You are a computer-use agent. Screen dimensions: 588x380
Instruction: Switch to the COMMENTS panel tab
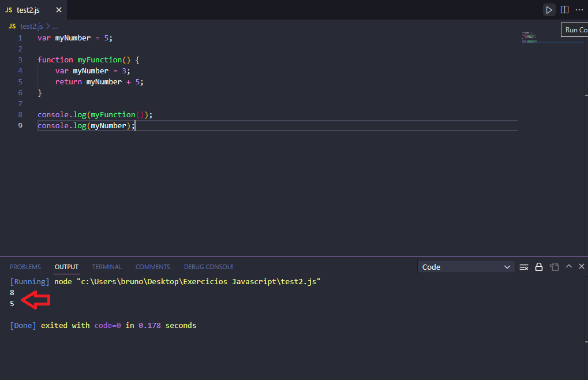(152, 267)
